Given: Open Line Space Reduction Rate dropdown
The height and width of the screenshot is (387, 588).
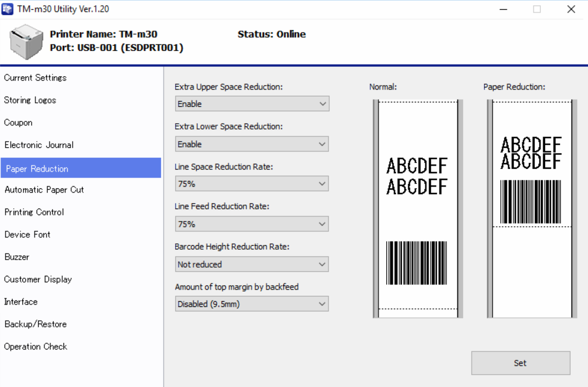Looking at the screenshot, I should click(x=252, y=184).
